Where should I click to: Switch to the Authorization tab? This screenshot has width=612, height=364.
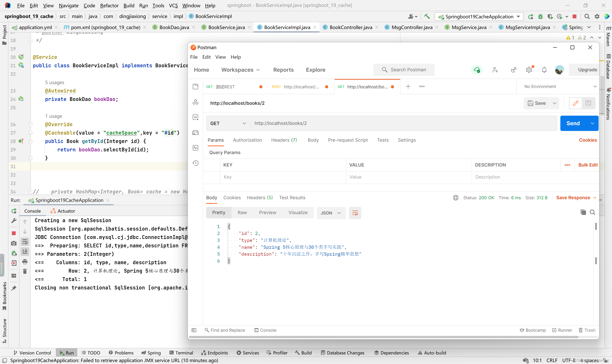click(x=247, y=140)
